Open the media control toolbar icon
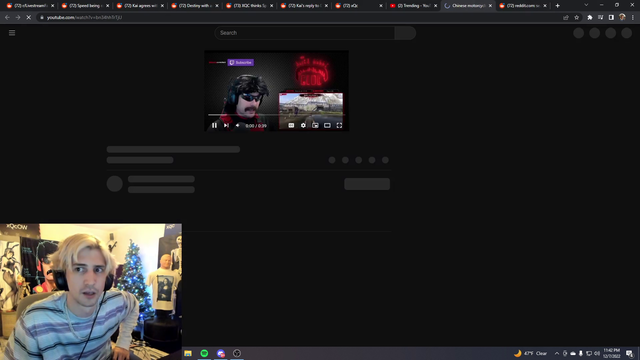640x360 pixels. 600,18
